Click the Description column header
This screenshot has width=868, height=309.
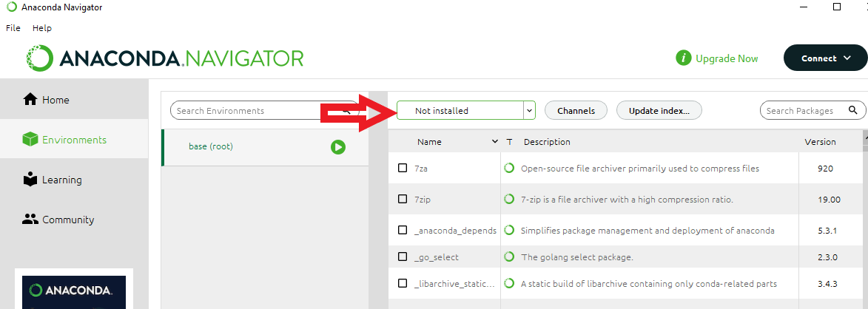(547, 142)
